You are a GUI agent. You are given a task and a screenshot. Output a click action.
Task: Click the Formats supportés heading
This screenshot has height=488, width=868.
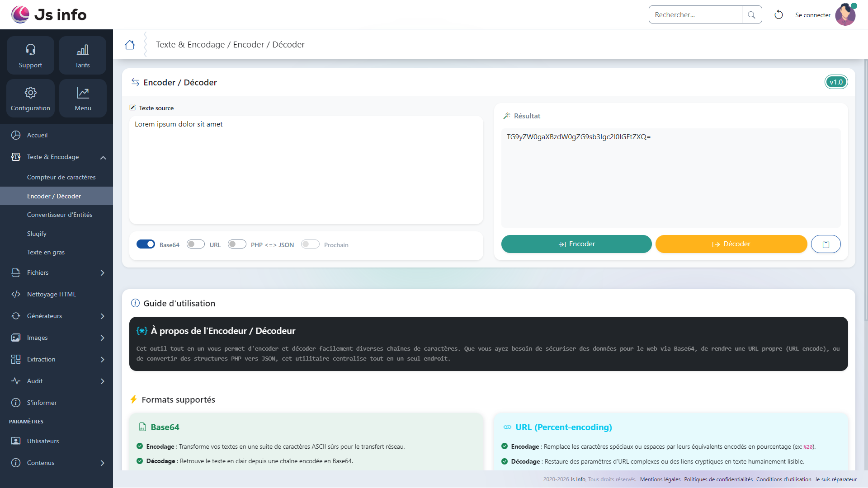[x=178, y=399]
